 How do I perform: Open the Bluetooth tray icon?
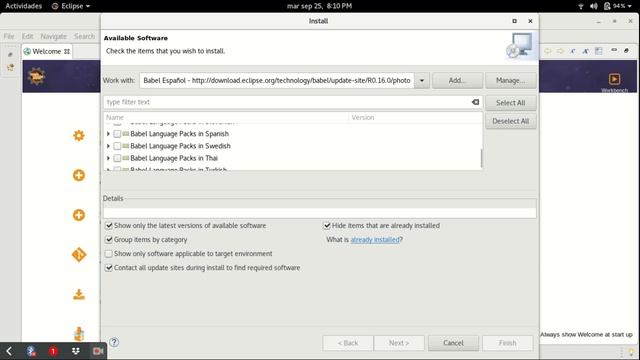31,351
